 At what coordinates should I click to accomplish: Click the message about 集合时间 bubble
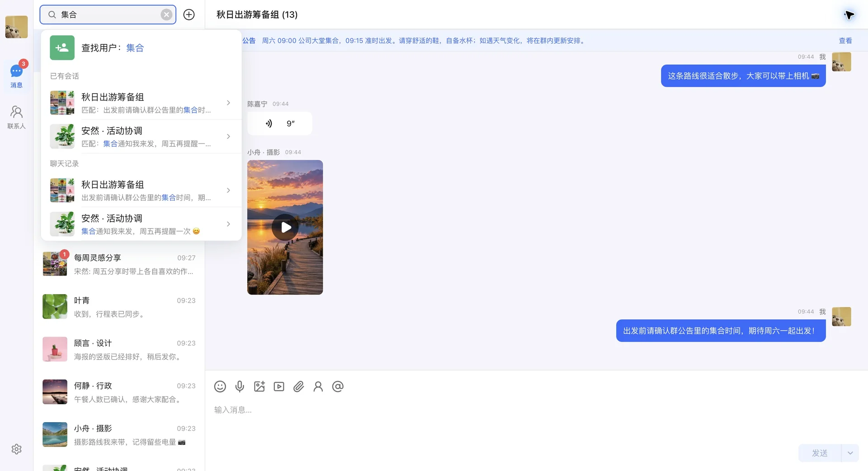(721, 331)
